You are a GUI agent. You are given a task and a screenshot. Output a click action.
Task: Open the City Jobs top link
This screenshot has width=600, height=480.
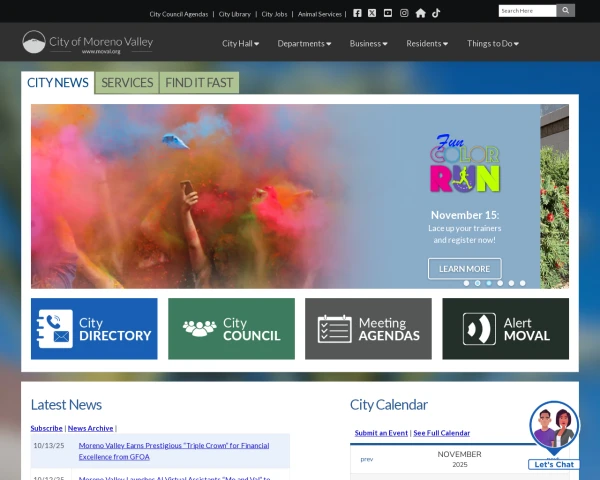[x=274, y=14]
